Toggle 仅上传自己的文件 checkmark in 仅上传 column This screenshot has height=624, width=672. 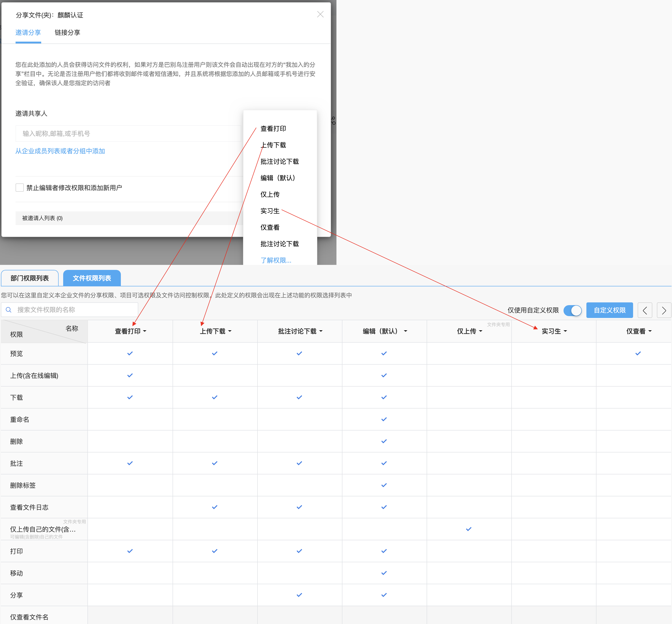pos(469,529)
